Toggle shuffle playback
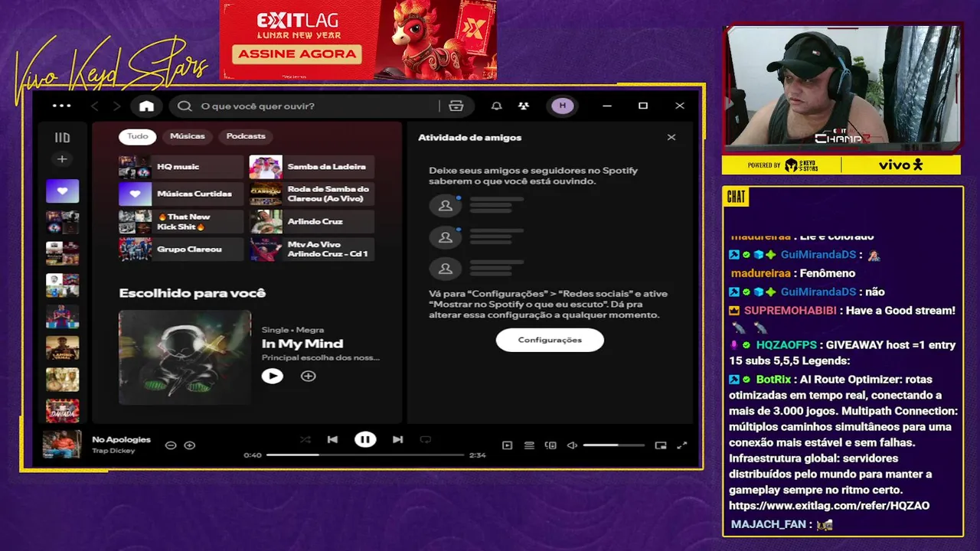 pos(305,439)
